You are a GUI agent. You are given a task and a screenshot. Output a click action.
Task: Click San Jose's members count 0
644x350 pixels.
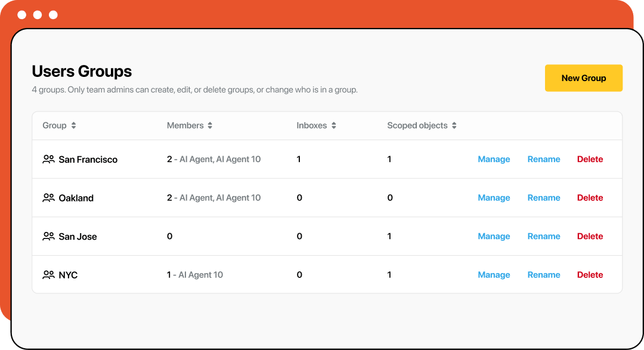point(169,237)
